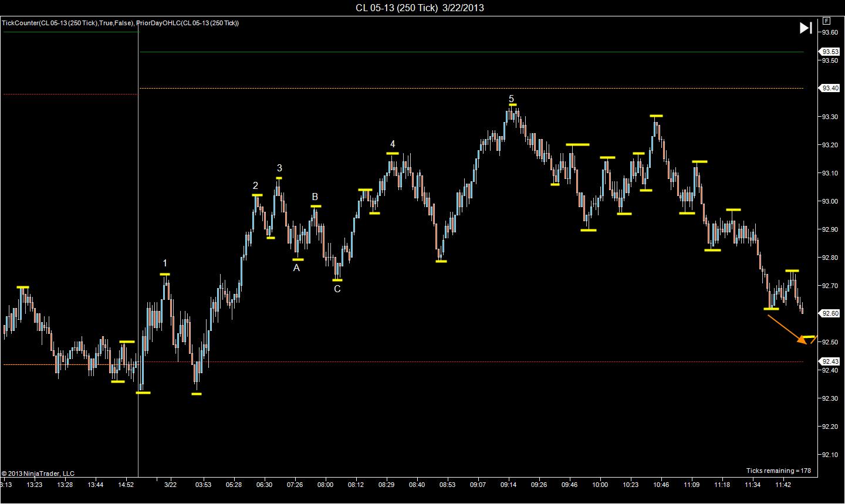Click the 06:30 time axis label
Image resolution: width=845 pixels, height=504 pixels.
coord(264,485)
